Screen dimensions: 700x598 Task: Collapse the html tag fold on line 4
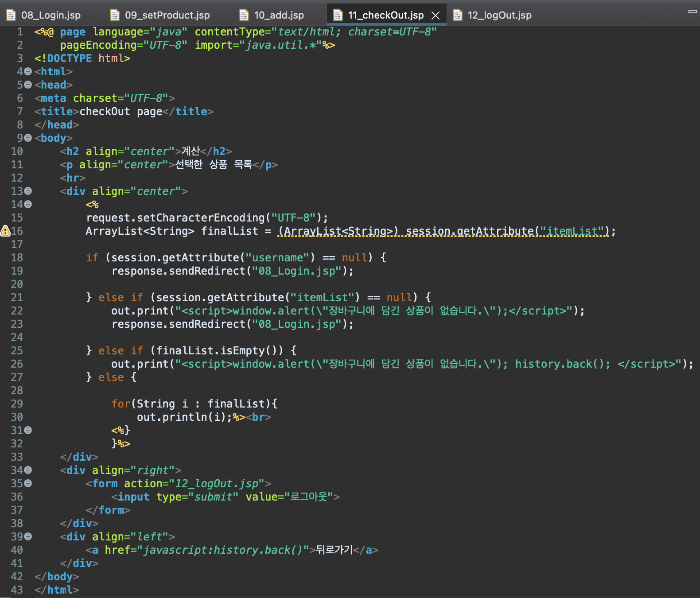(28, 71)
